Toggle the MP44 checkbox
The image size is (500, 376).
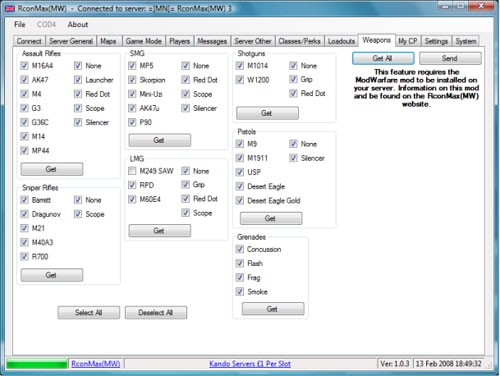(24, 150)
